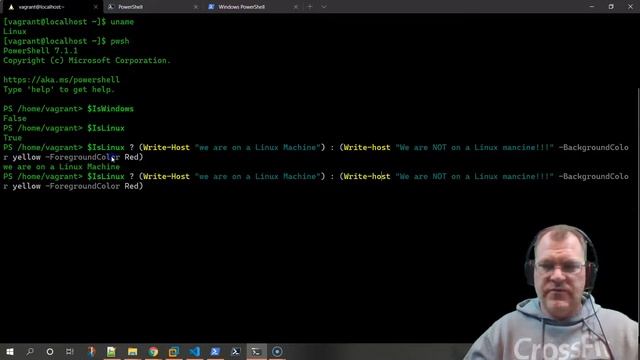Open the VMware/VirtualBox squares icon on taskbar

tap(174, 351)
